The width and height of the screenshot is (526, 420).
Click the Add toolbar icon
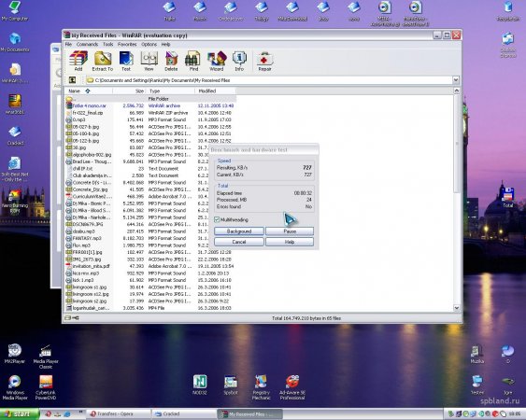(x=78, y=61)
